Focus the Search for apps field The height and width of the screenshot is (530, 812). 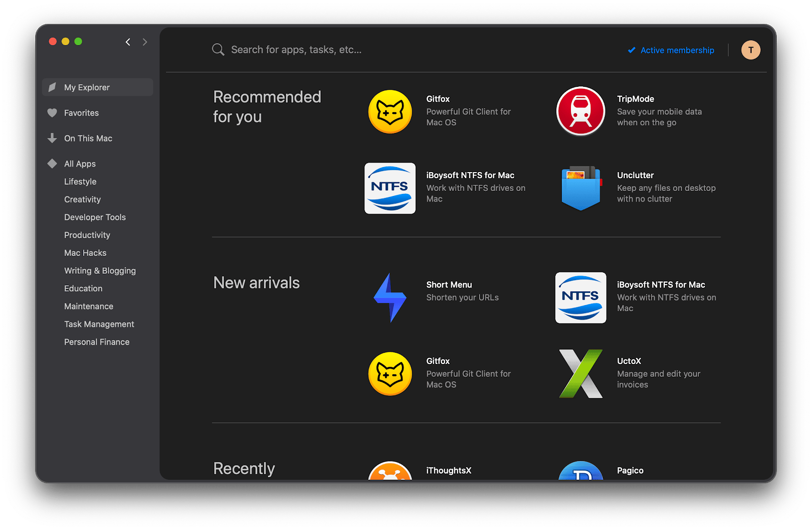[296, 50]
